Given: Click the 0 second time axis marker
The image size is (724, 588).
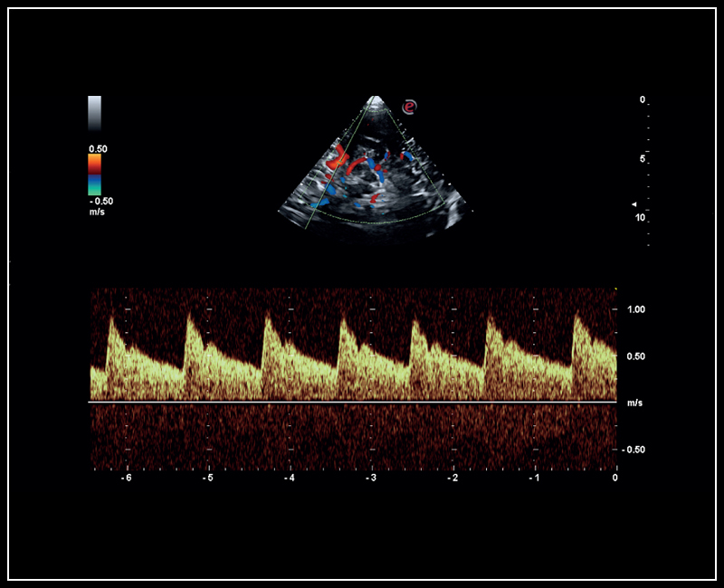Looking at the screenshot, I should [615, 478].
